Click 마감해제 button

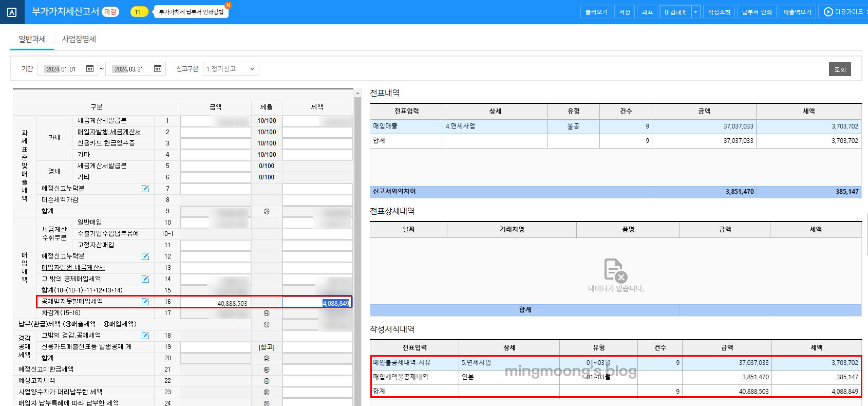tap(675, 12)
